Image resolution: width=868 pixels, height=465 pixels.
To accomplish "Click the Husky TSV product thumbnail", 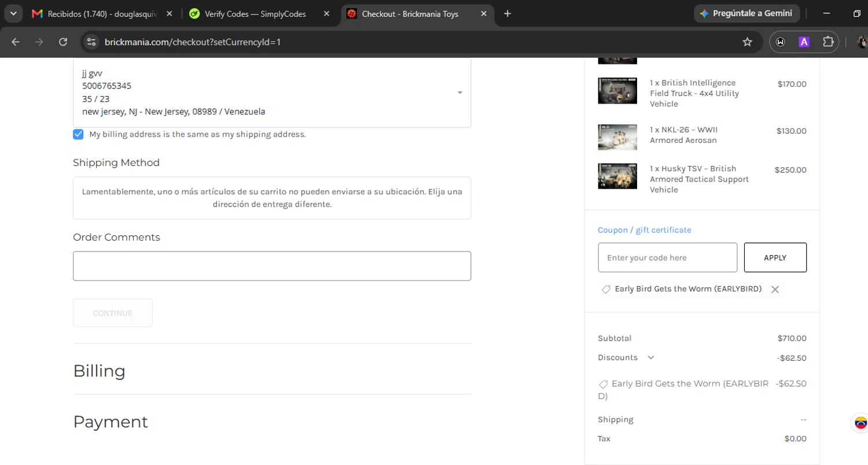I will coord(617,176).
